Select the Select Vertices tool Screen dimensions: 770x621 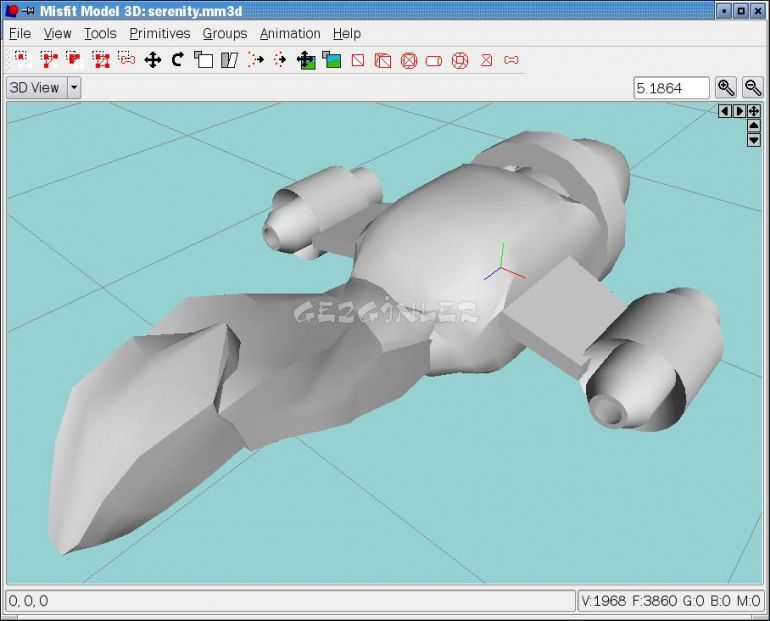[22, 60]
